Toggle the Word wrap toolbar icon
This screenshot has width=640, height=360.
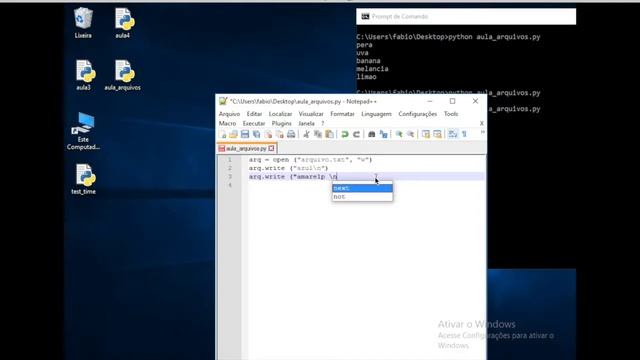[x=453, y=134]
